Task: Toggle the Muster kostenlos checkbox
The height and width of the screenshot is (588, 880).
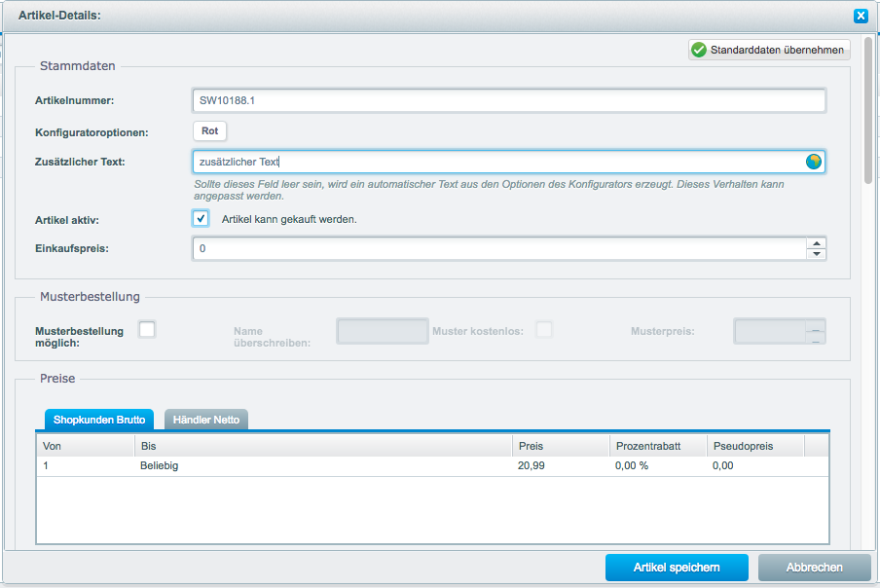Action: coord(544,330)
